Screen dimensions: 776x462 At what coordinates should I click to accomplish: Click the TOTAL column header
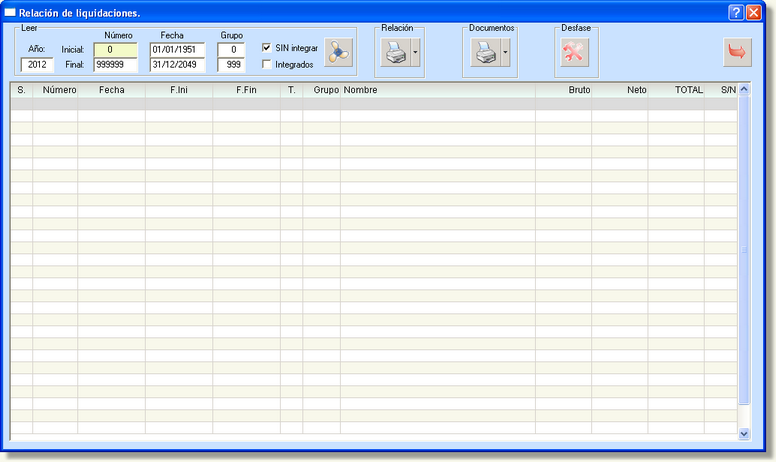point(676,90)
